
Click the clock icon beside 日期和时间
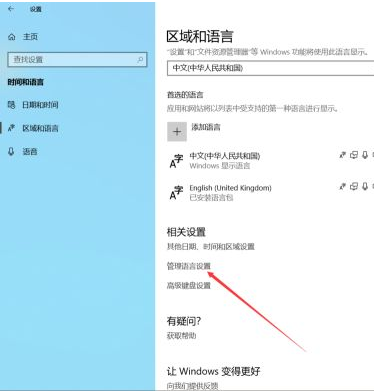[11, 105]
